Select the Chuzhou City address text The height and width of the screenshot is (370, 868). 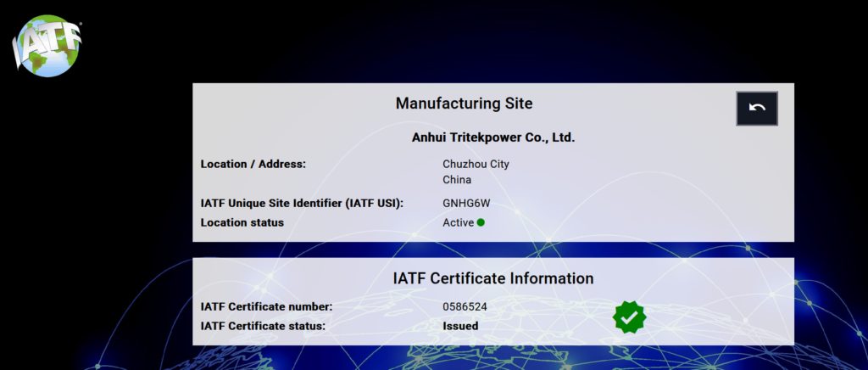click(476, 165)
